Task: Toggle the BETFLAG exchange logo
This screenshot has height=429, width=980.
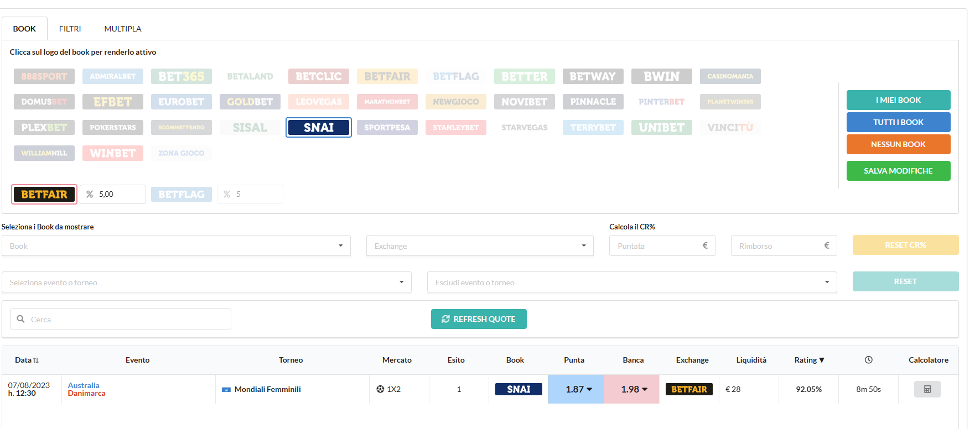Action: tap(182, 195)
